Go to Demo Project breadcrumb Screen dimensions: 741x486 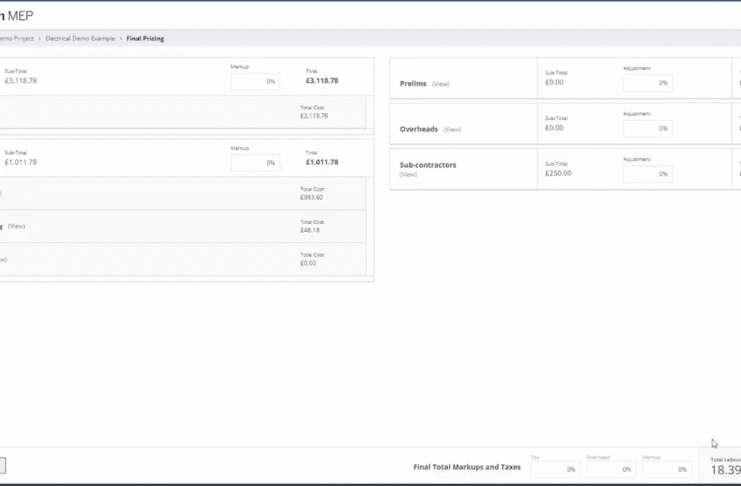pos(17,38)
